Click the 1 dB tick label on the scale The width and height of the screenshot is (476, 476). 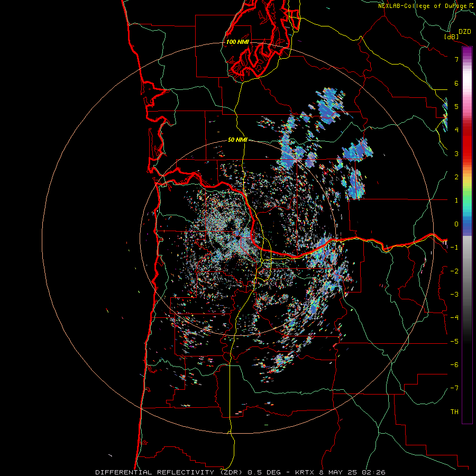tap(456, 200)
